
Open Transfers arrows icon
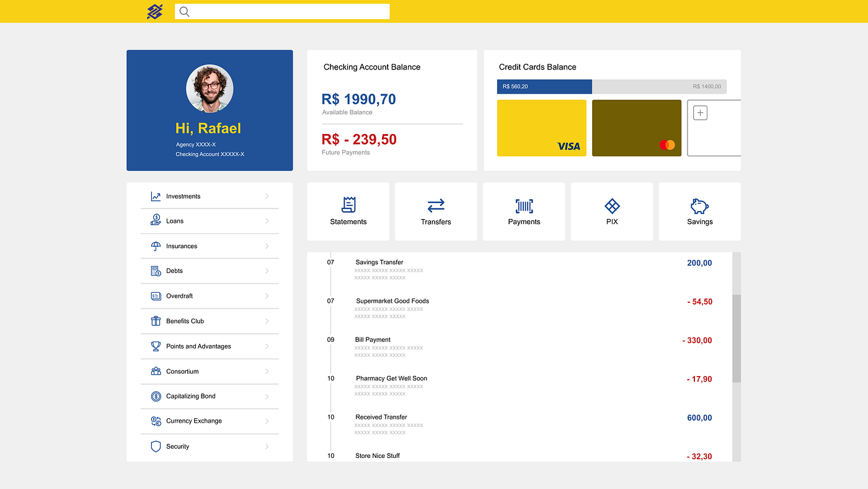pos(436,205)
